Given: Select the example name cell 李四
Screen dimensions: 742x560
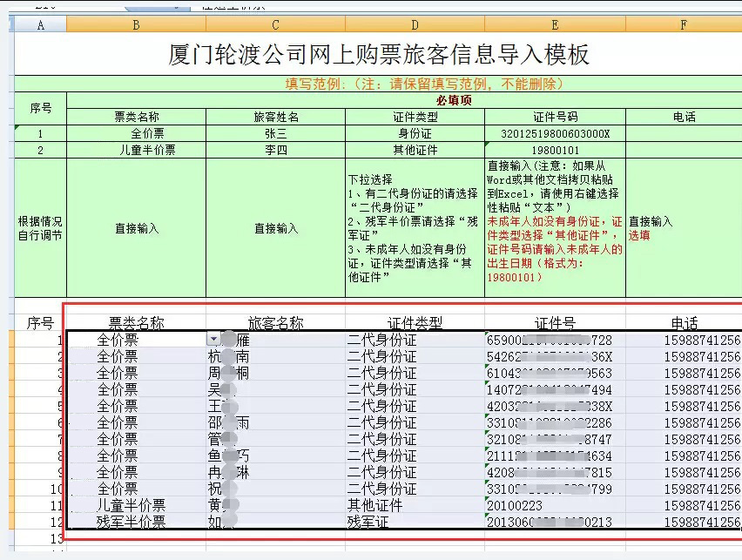Looking at the screenshot, I should [x=275, y=150].
